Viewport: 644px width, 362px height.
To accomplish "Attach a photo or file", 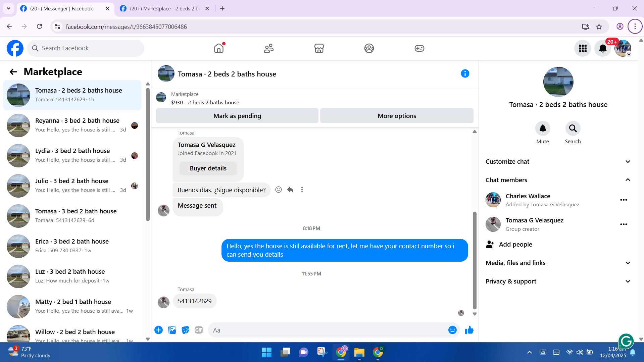I will pyautogui.click(x=172, y=330).
